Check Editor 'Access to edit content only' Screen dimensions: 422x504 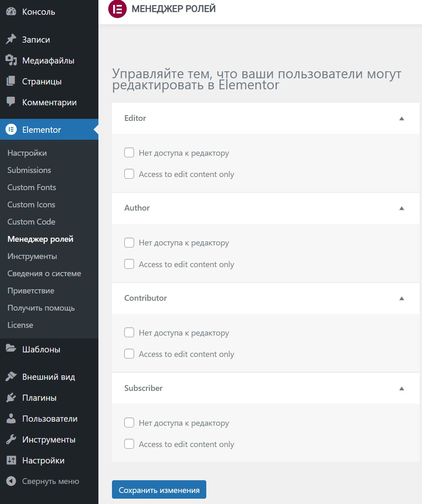129,174
